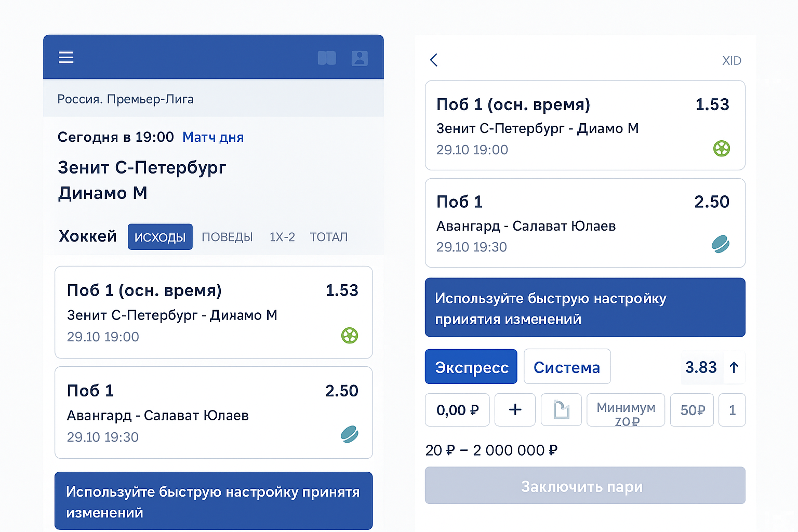This screenshot has height=532, width=798.
Task: Click the Матч дня link
Action: [213, 137]
